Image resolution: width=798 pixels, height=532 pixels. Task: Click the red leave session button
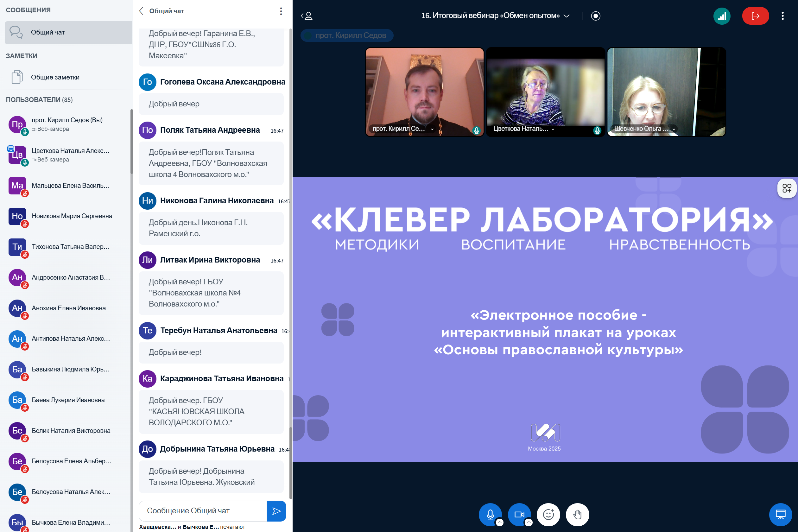coord(755,16)
